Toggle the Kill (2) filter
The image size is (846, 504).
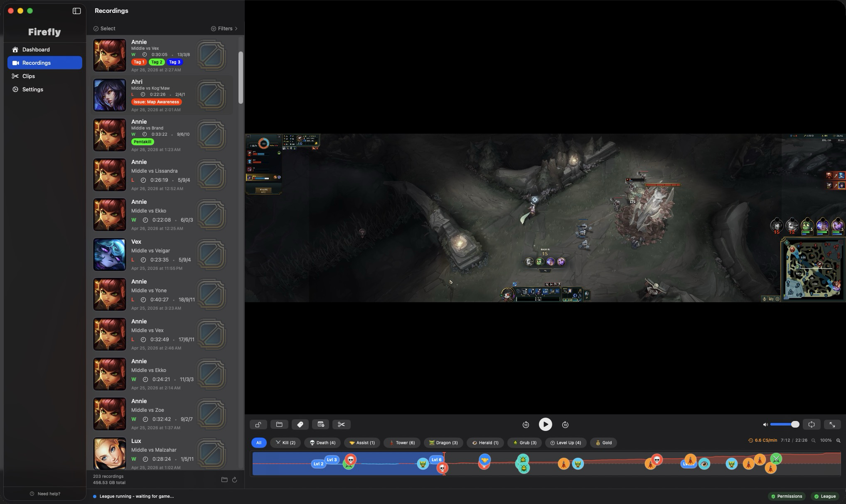(285, 443)
